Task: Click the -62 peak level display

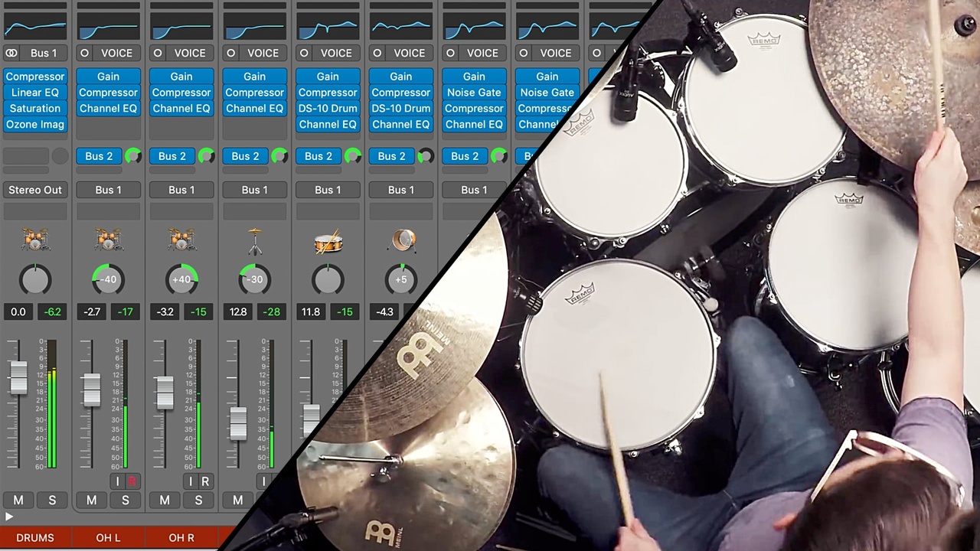Action: click(x=52, y=312)
